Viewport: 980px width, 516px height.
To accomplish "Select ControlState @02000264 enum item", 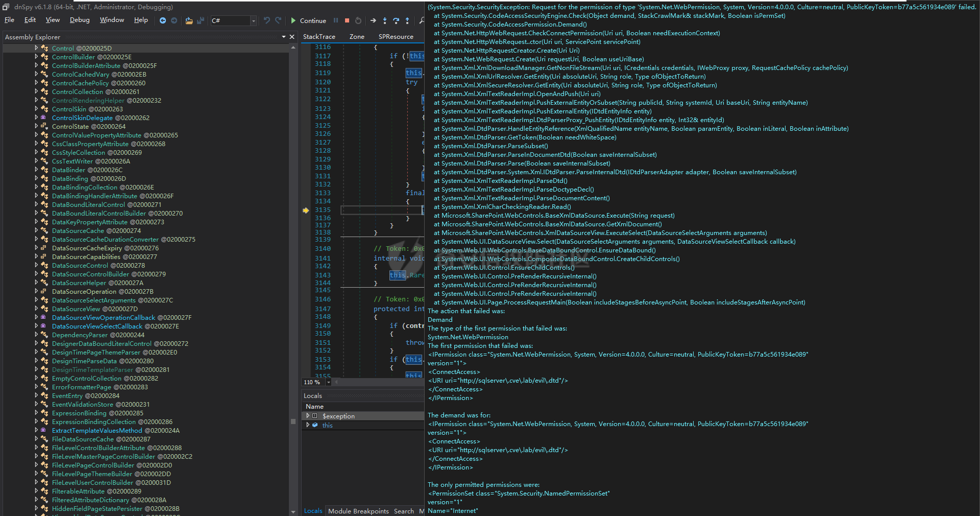I will pos(89,127).
